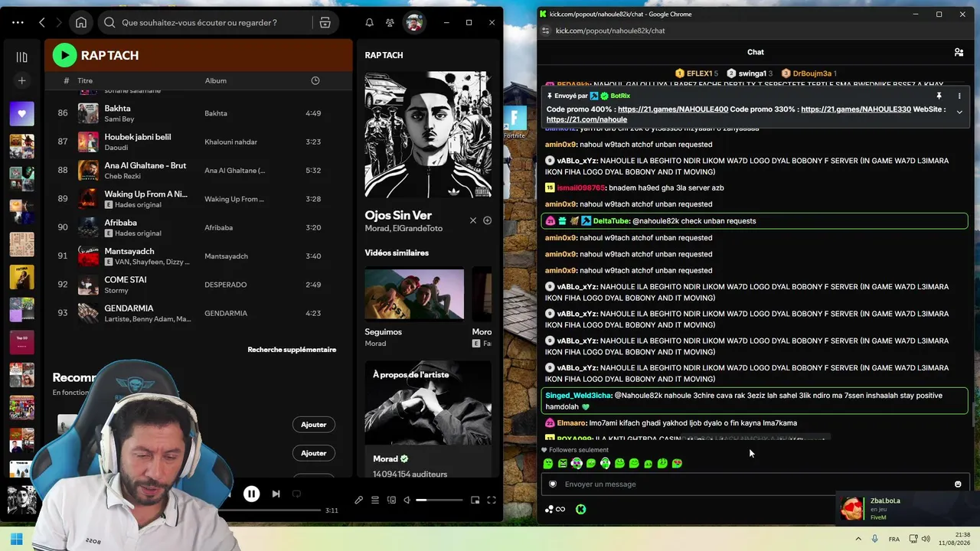The image size is (980, 551).
Task: Skip to the next track
Action: pyautogui.click(x=276, y=494)
